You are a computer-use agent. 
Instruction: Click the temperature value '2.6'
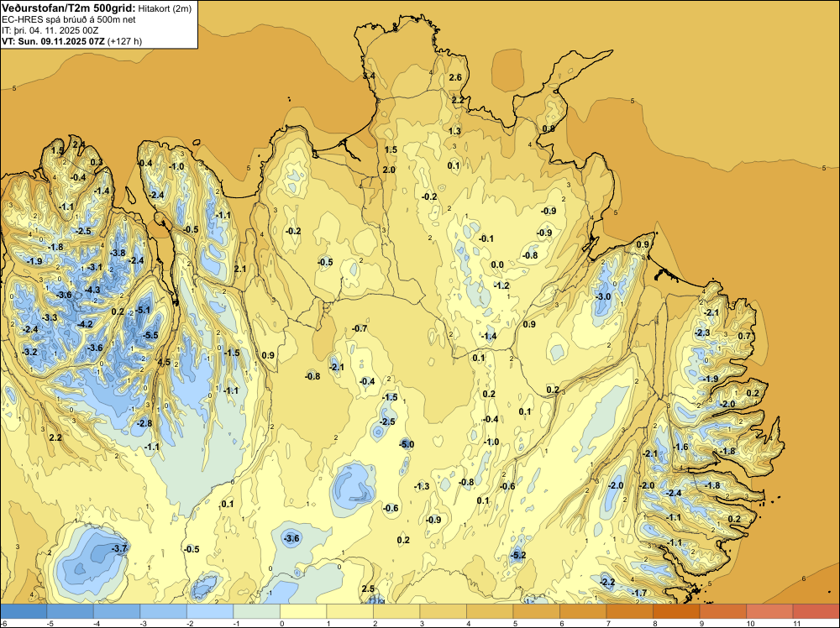pyautogui.click(x=455, y=77)
